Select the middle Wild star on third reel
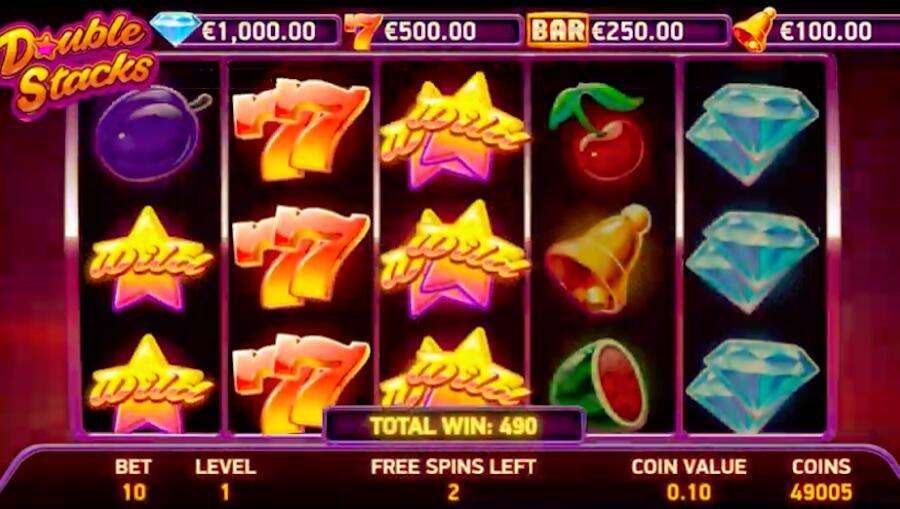 click(453, 259)
